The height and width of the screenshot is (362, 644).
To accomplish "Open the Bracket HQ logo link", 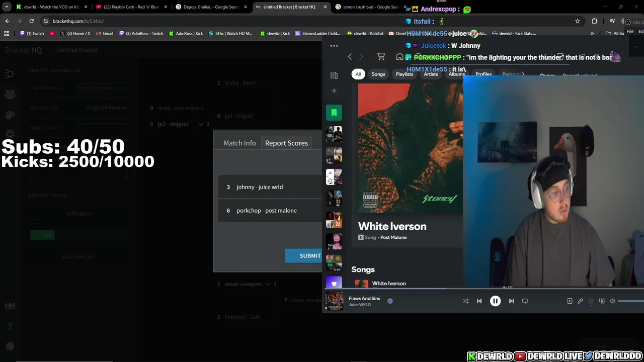I will pyautogui.click(x=23, y=50).
